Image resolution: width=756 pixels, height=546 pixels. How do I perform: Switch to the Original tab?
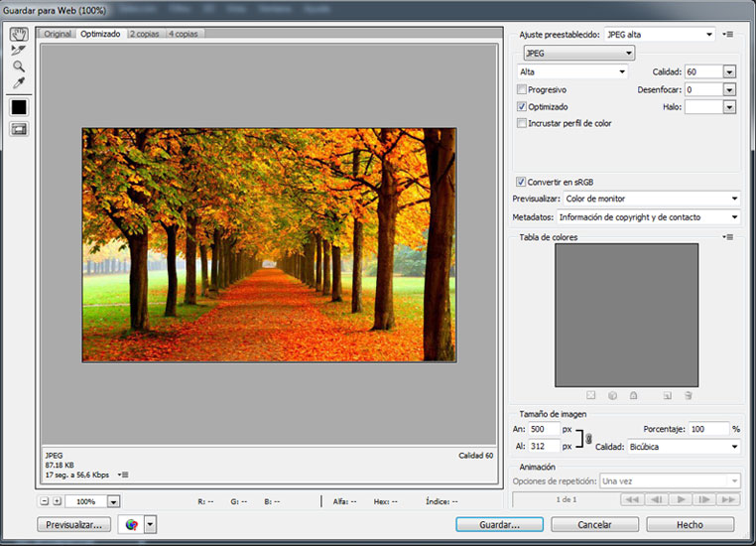[x=58, y=34]
